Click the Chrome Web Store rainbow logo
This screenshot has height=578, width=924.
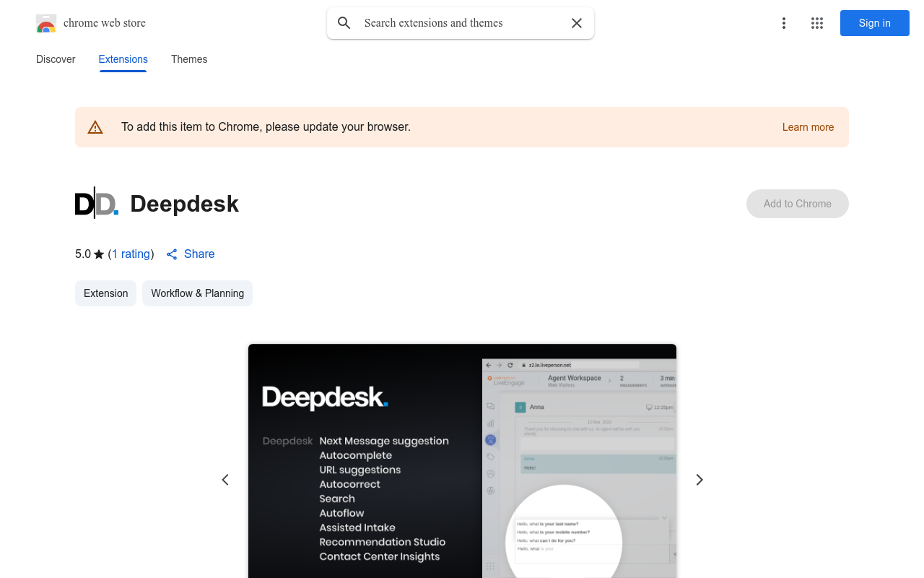46,23
